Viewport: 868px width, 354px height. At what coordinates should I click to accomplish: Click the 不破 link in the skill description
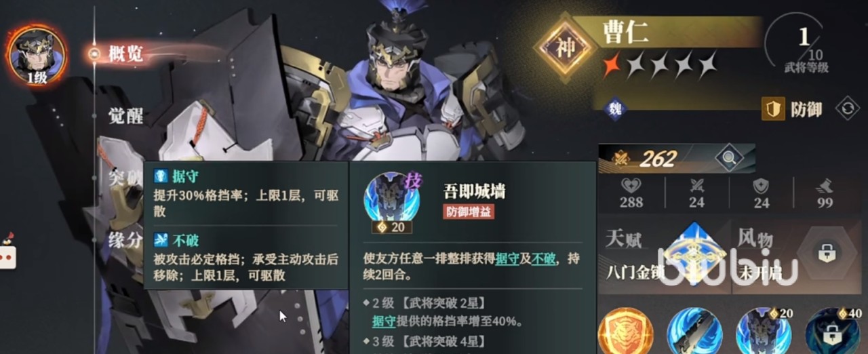click(542, 259)
